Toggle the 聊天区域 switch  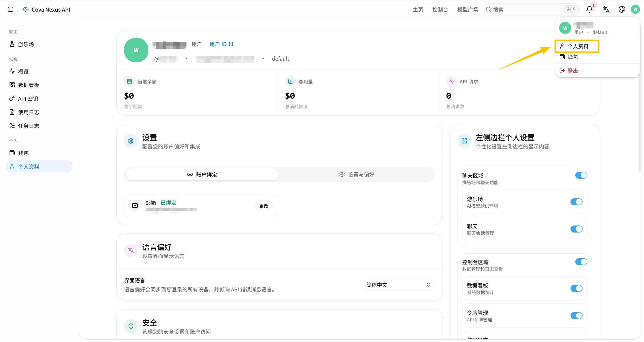click(x=581, y=175)
